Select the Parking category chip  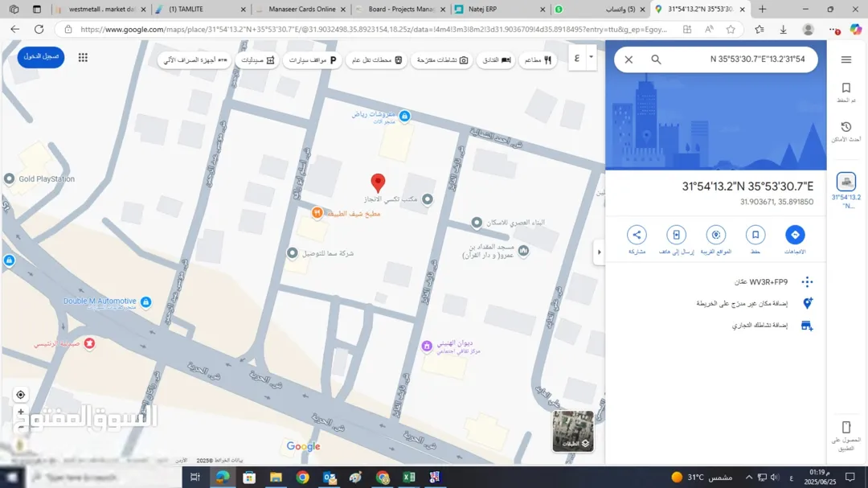pyautogui.click(x=312, y=59)
